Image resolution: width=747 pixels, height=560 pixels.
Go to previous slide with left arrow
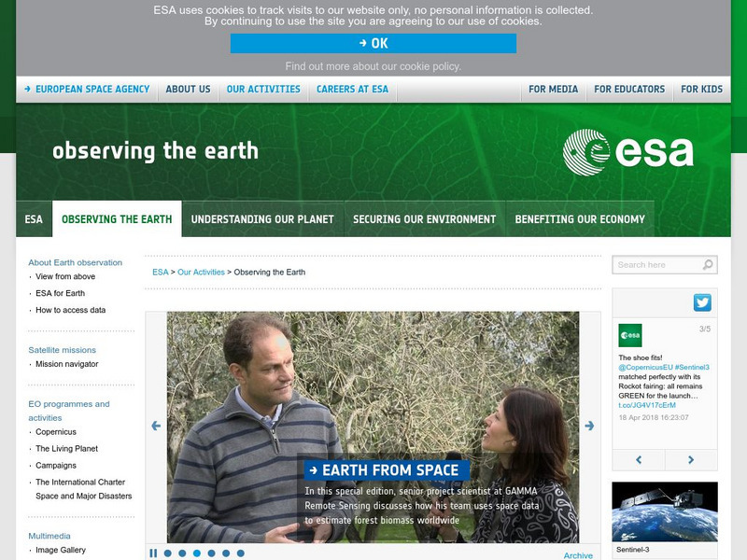(x=156, y=426)
